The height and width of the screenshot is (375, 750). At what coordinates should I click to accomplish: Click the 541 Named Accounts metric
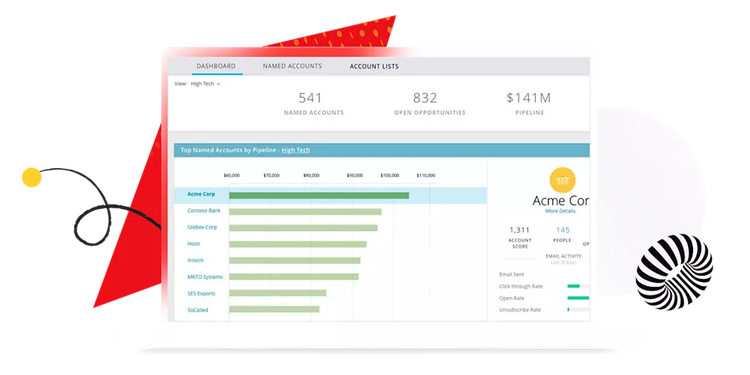click(310, 98)
